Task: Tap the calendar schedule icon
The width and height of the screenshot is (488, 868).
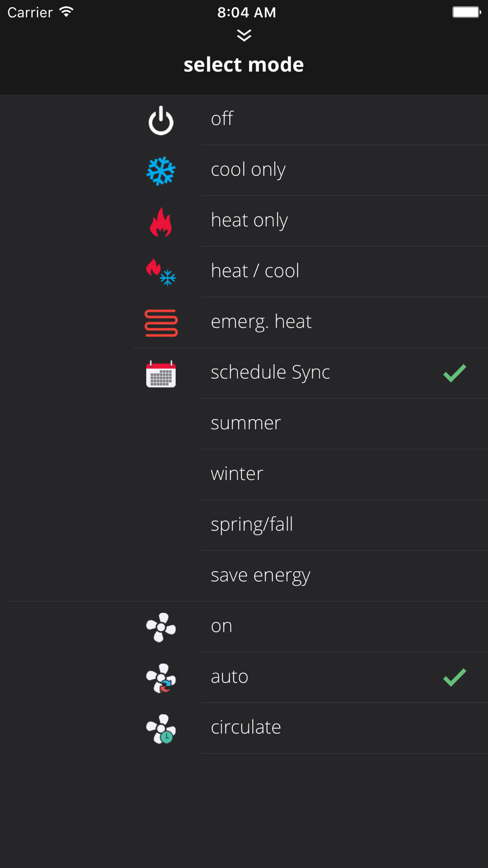Action: click(161, 374)
